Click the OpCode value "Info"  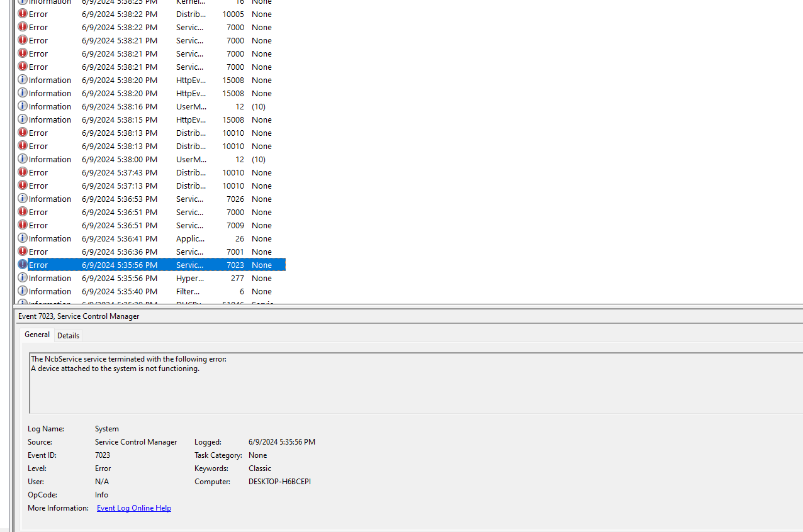[101, 495]
